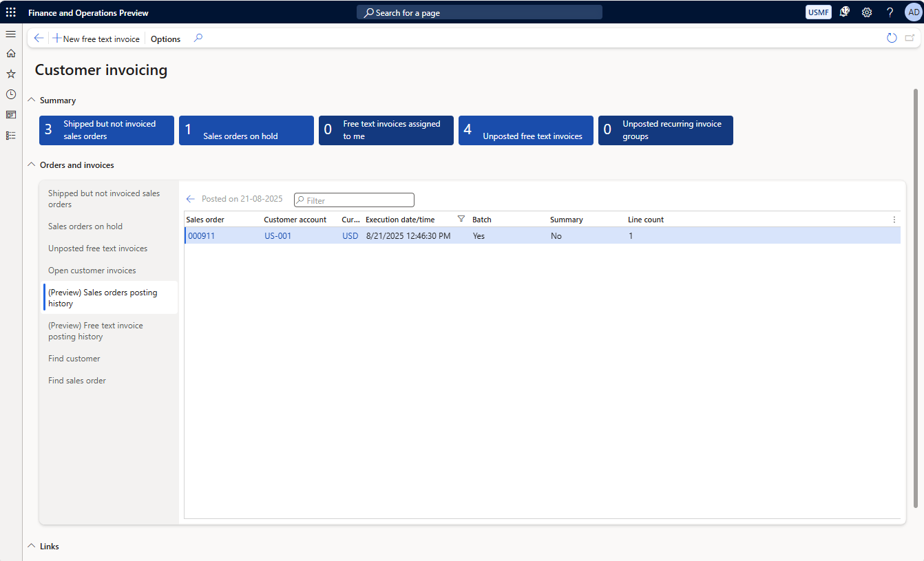Open USD currency link

[x=350, y=236]
